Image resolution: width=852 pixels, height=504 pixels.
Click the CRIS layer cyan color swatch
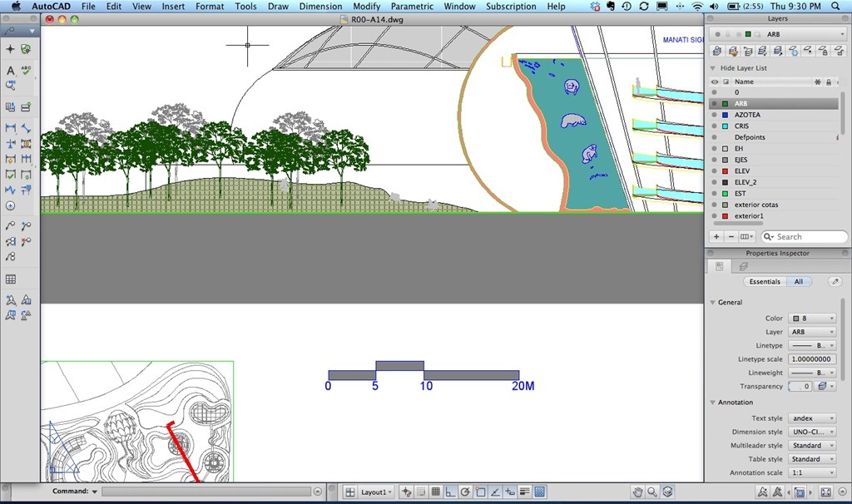click(726, 126)
